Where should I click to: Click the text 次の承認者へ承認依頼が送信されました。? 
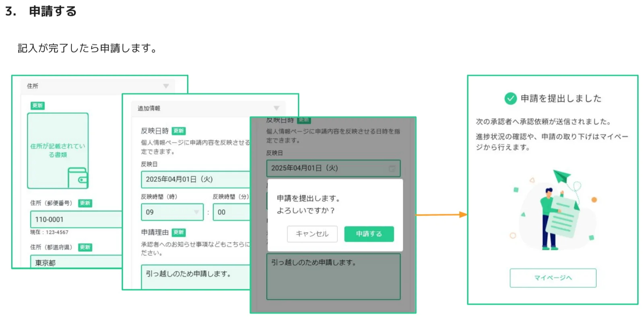[x=543, y=121]
